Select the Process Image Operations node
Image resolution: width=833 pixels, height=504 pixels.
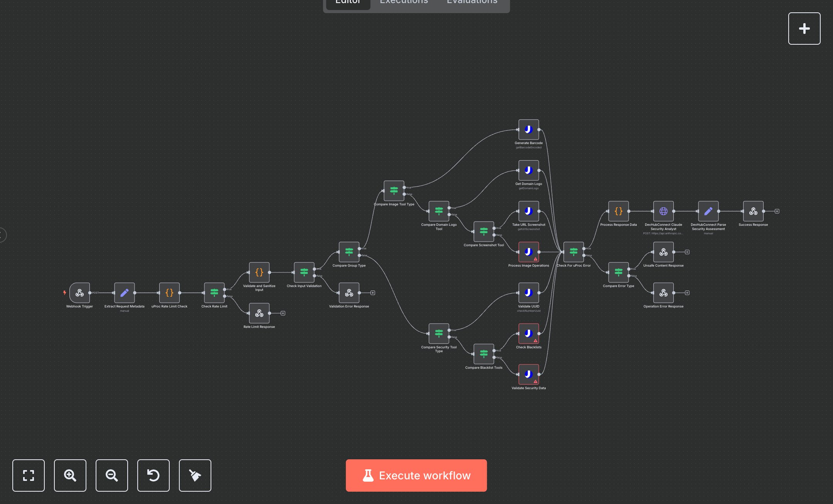point(528,252)
